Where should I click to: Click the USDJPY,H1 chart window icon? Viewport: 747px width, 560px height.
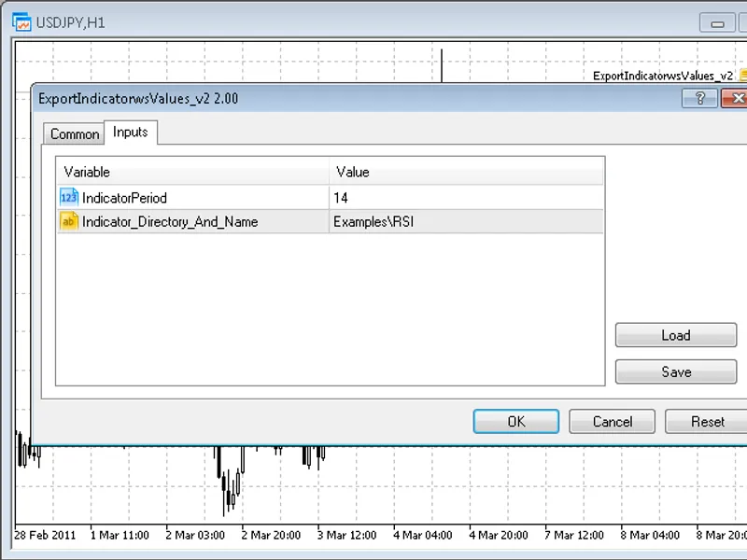point(21,22)
